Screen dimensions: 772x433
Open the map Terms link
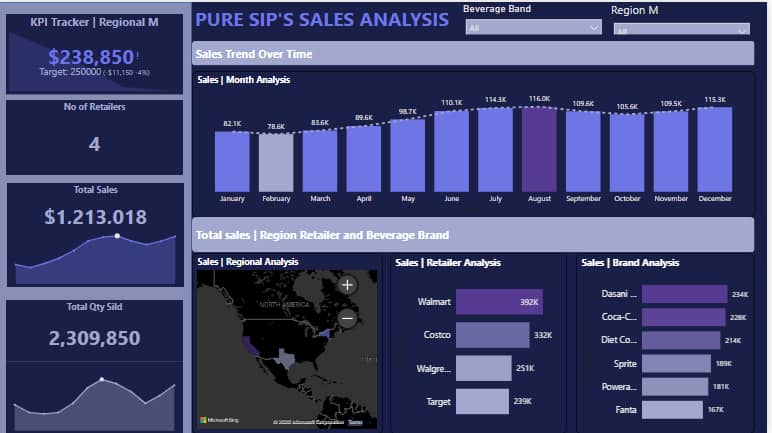click(x=355, y=422)
